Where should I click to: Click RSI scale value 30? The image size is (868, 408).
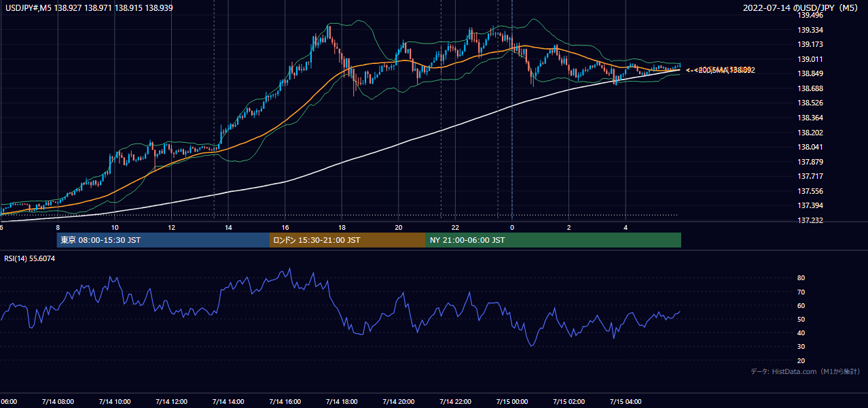coord(801,347)
